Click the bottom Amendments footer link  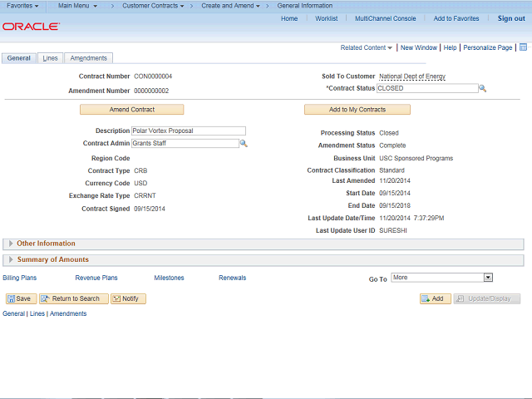pyautogui.click(x=68, y=313)
